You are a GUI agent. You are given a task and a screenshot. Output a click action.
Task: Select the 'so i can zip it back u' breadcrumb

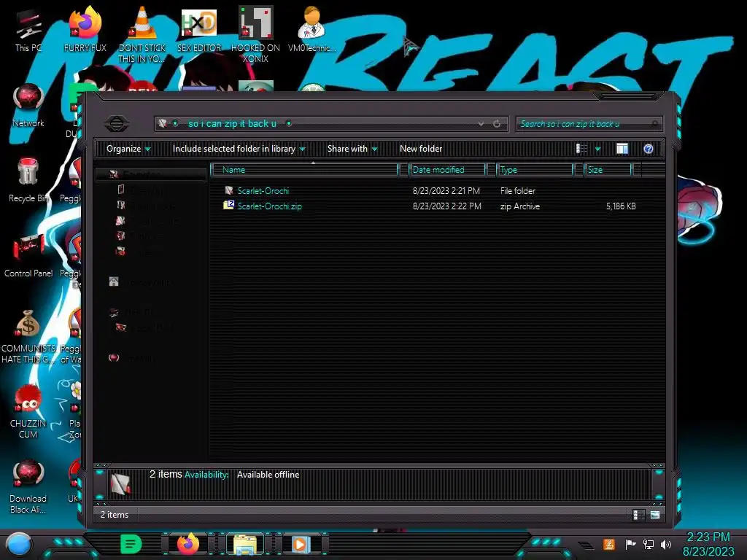coord(232,124)
